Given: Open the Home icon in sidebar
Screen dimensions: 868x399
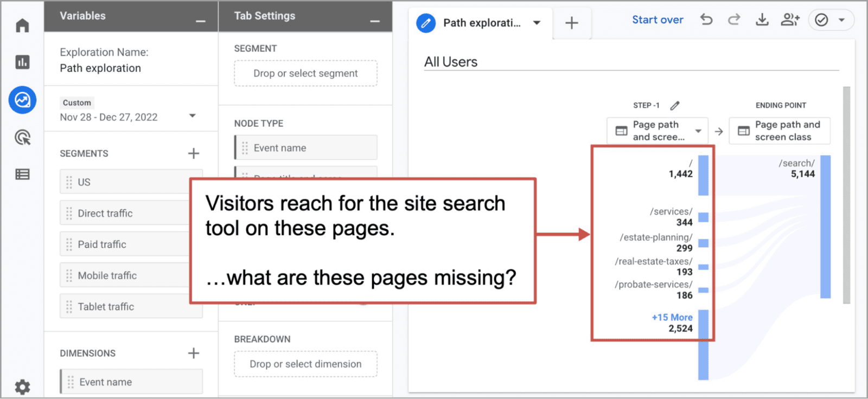Looking at the screenshot, I should (x=22, y=25).
